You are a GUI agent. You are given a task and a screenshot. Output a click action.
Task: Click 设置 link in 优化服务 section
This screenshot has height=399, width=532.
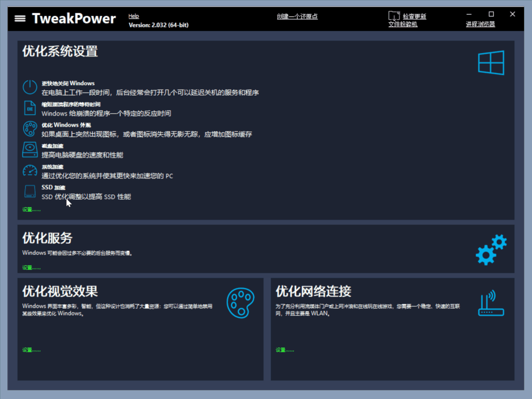tap(31, 267)
